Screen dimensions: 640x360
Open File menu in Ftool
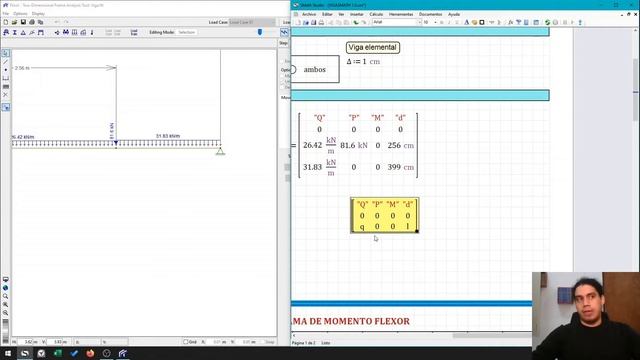click(x=6, y=13)
